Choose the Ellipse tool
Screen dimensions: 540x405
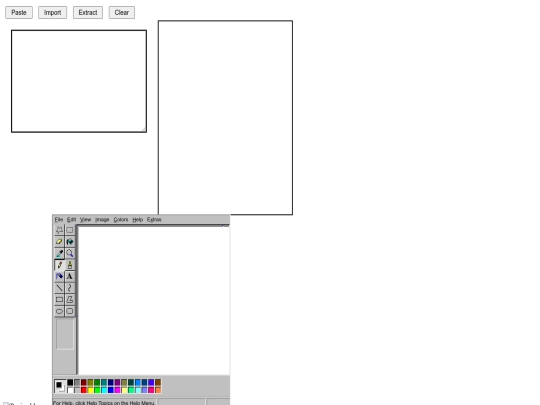59,311
